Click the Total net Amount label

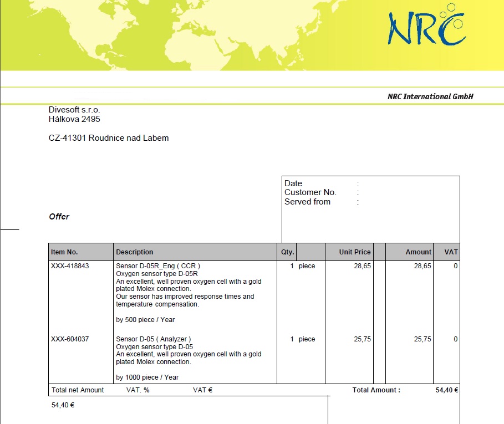pyautogui.click(x=78, y=390)
